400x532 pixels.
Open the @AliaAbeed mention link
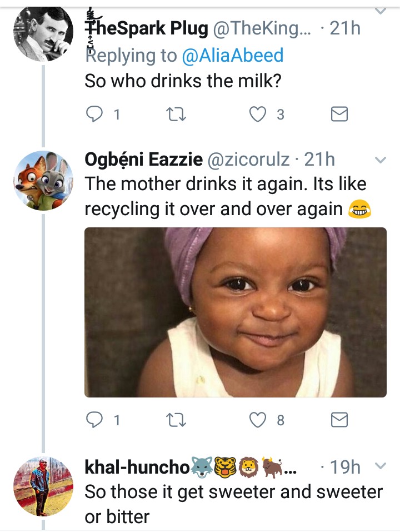click(232, 55)
